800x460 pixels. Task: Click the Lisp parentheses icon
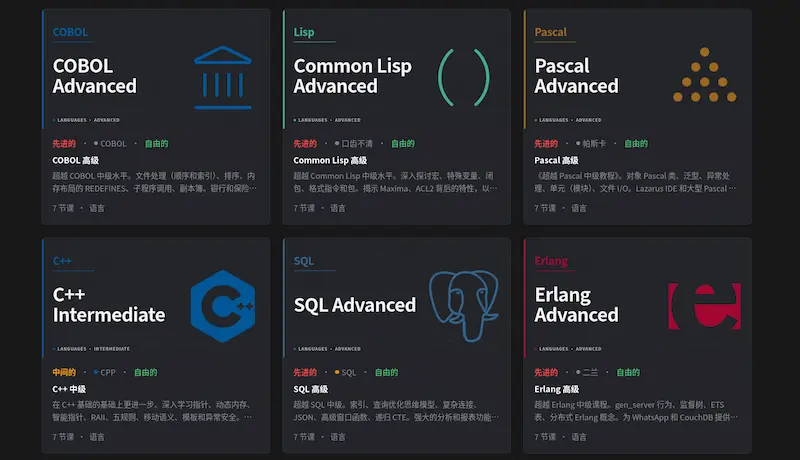[x=464, y=78]
